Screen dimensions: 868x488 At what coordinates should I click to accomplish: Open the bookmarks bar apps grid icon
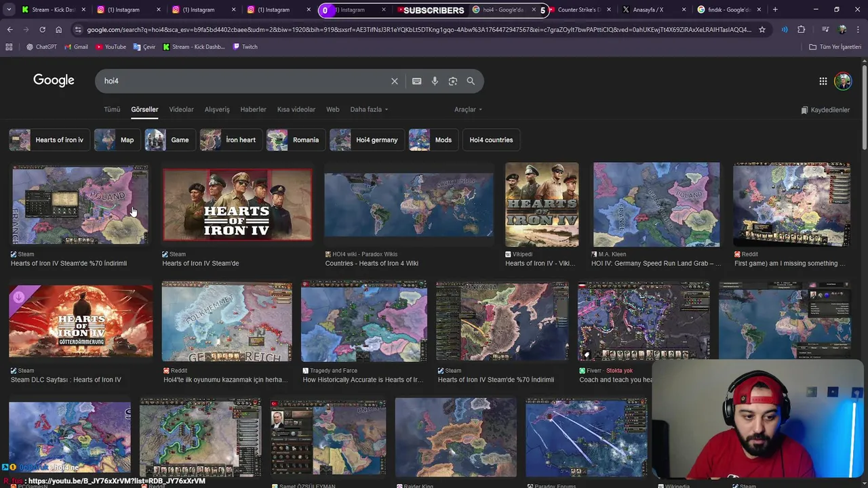tap(9, 47)
